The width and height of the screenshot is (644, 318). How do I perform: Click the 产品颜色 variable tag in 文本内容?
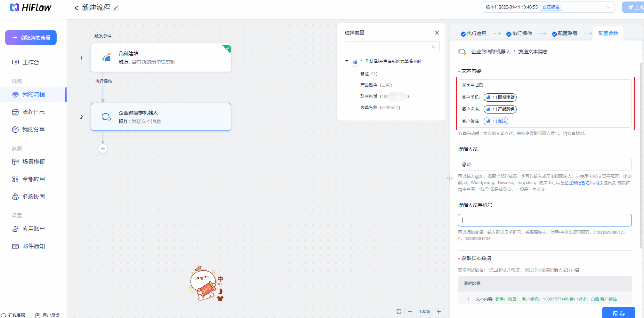(500, 109)
